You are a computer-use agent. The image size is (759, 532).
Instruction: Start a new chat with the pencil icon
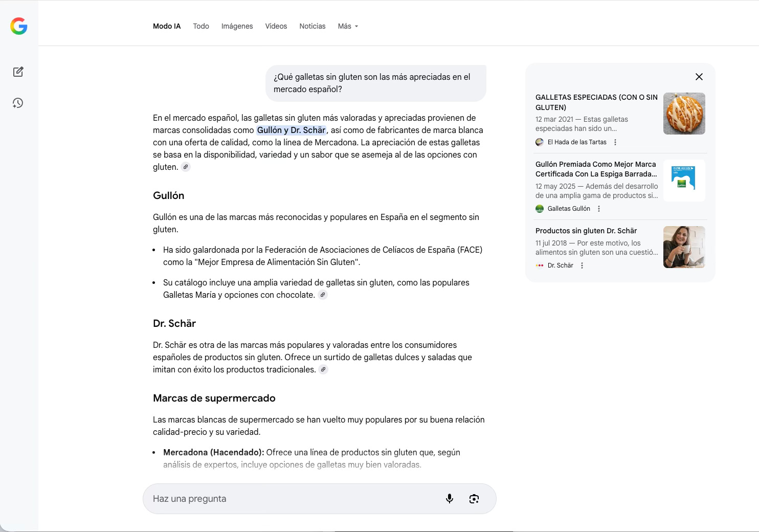click(x=18, y=72)
